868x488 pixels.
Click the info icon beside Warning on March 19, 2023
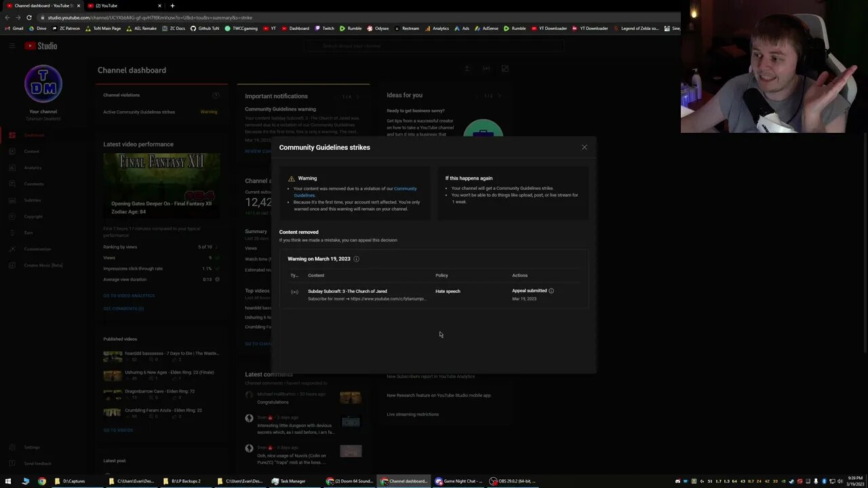356,259
